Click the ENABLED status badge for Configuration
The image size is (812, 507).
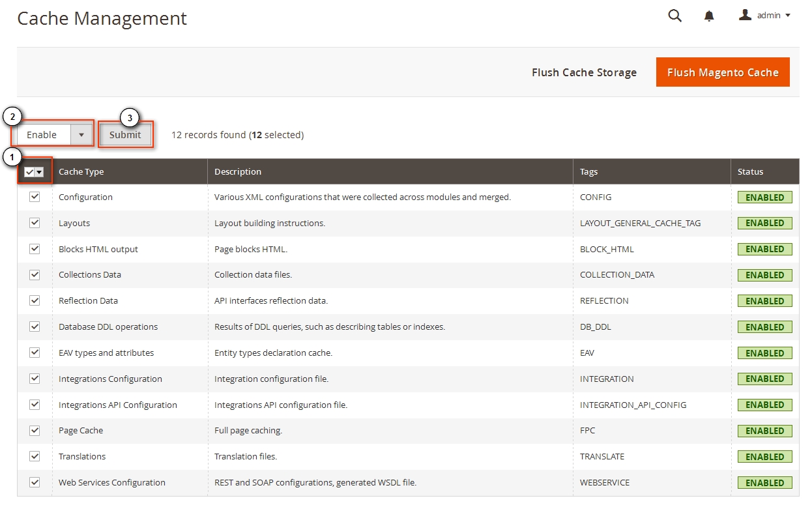pos(764,197)
